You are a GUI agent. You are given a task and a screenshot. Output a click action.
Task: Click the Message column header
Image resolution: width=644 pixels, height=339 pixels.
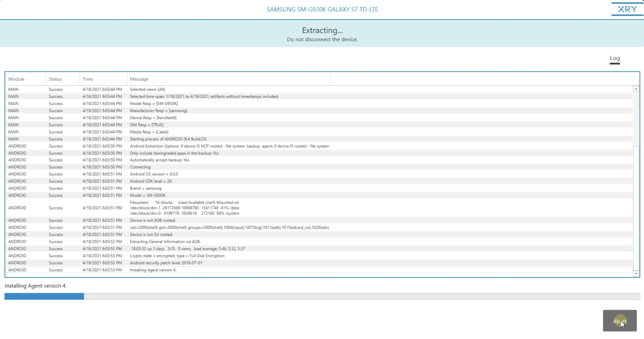click(140, 79)
